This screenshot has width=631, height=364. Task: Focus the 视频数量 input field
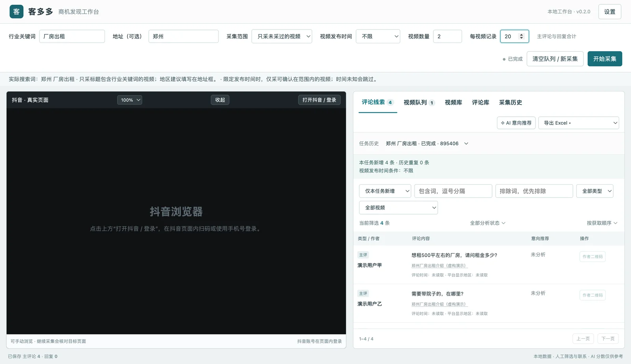447,36
